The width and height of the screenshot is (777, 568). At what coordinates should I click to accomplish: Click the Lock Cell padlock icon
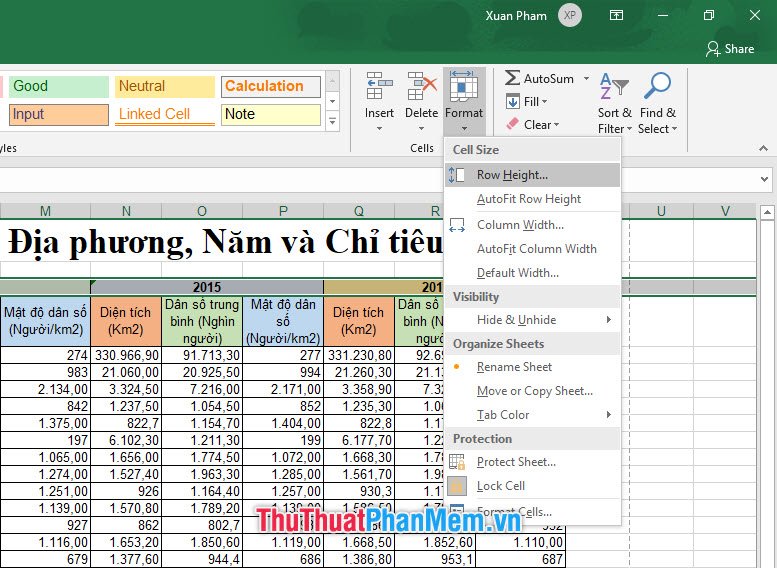[456, 486]
